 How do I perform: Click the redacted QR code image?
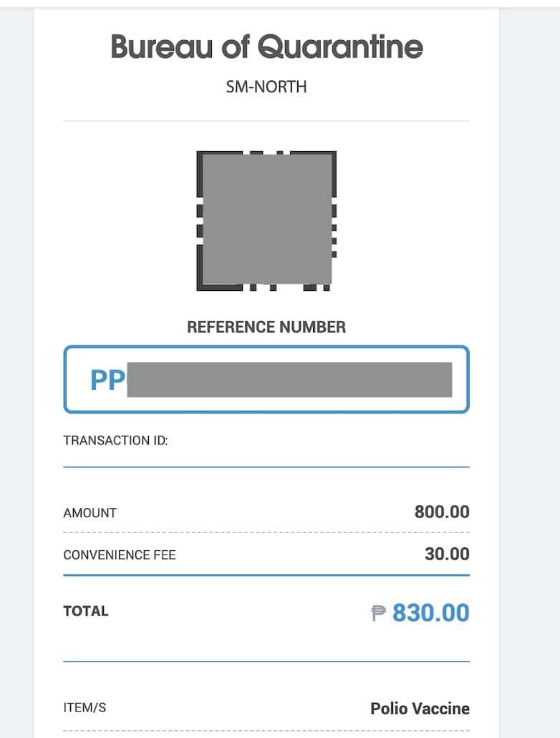click(x=266, y=220)
